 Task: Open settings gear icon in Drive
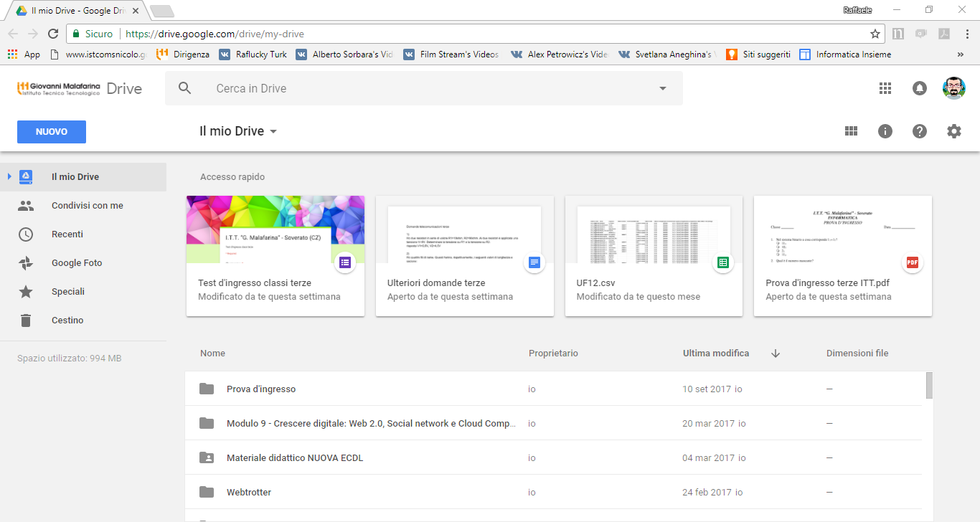tap(953, 131)
